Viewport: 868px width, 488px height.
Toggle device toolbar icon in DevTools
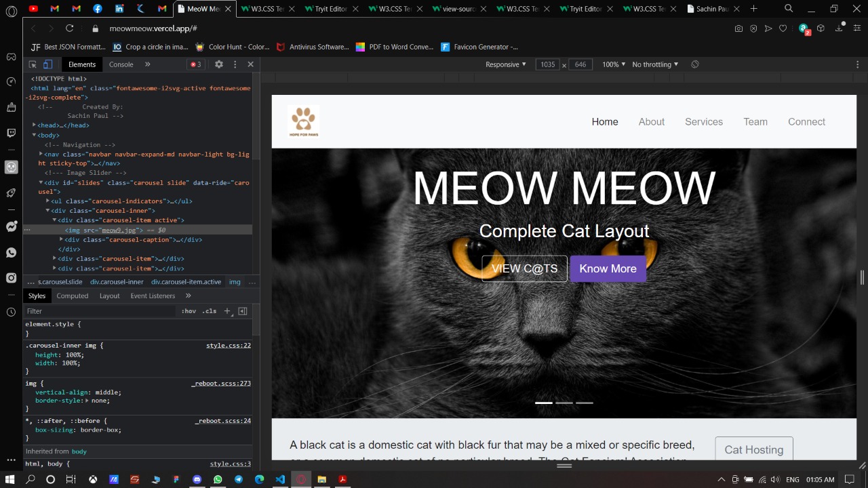pos(47,64)
